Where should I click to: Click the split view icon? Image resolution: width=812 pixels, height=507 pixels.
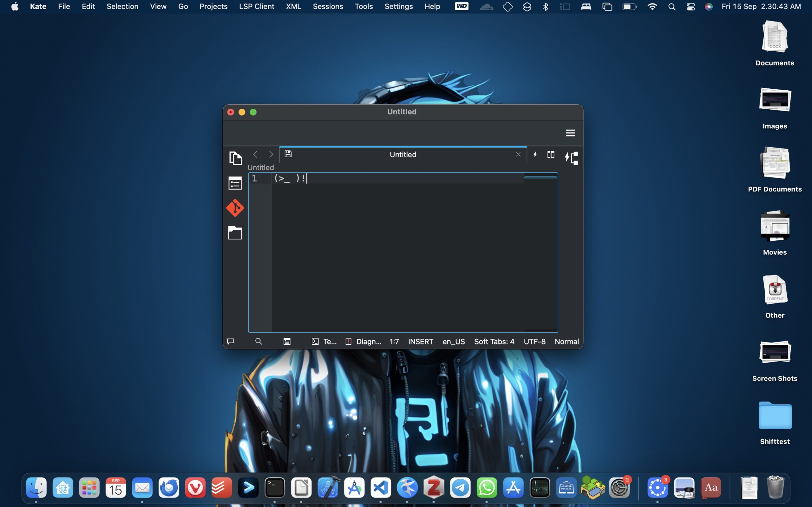(551, 154)
